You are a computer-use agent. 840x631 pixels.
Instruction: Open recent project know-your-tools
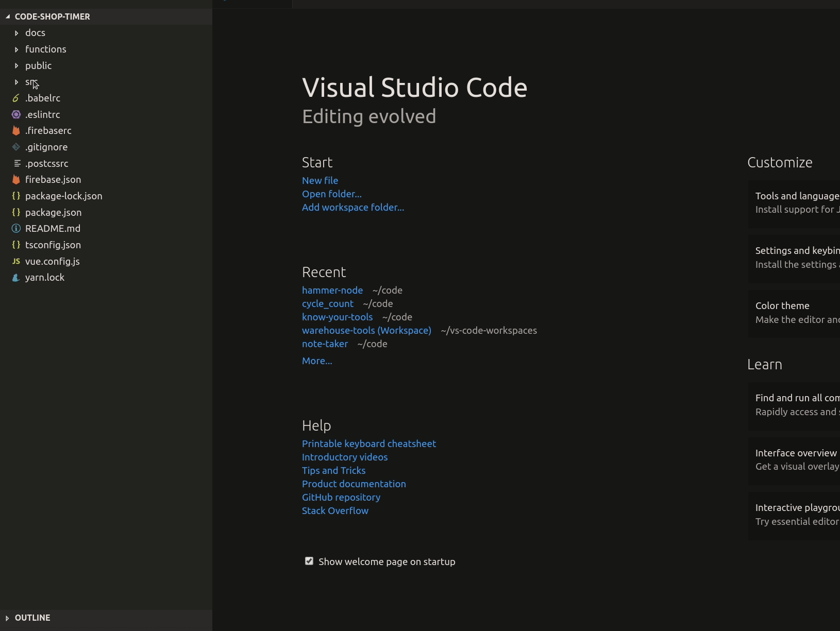338,317
